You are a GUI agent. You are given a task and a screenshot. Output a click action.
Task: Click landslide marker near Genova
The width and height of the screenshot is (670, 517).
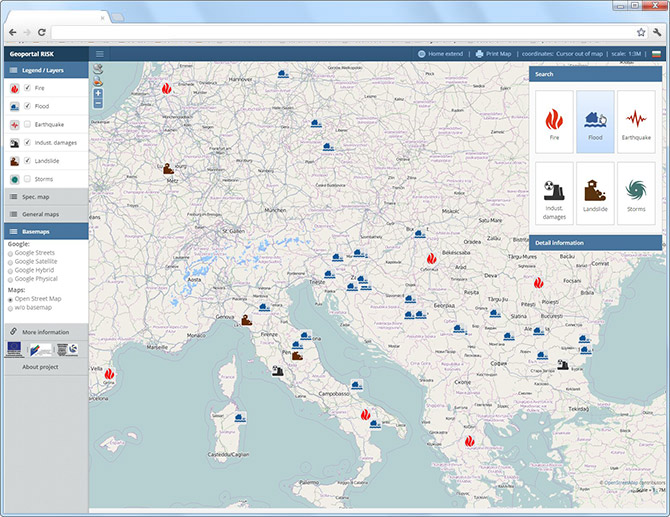click(x=247, y=319)
